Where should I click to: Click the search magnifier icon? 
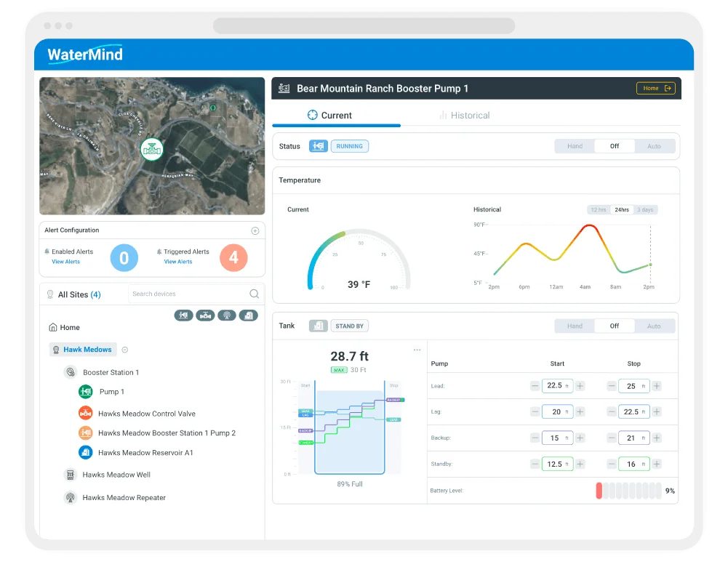pyautogui.click(x=254, y=294)
